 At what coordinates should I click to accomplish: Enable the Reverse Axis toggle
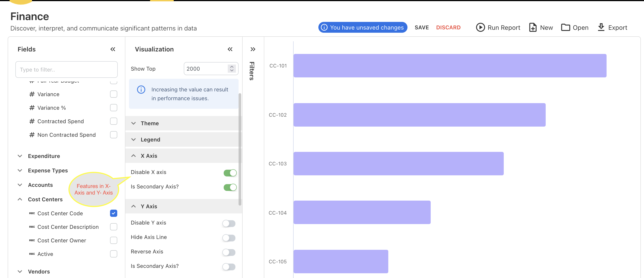tap(229, 252)
